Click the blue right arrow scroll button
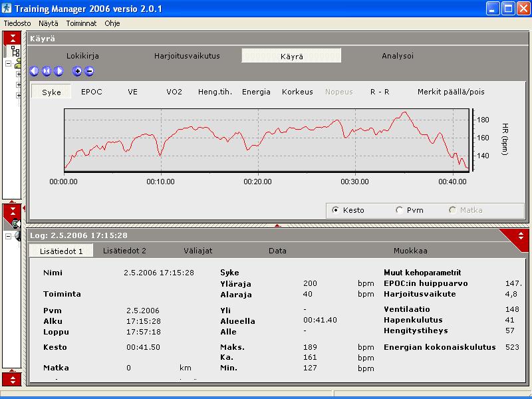The image size is (532, 399). [59, 71]
